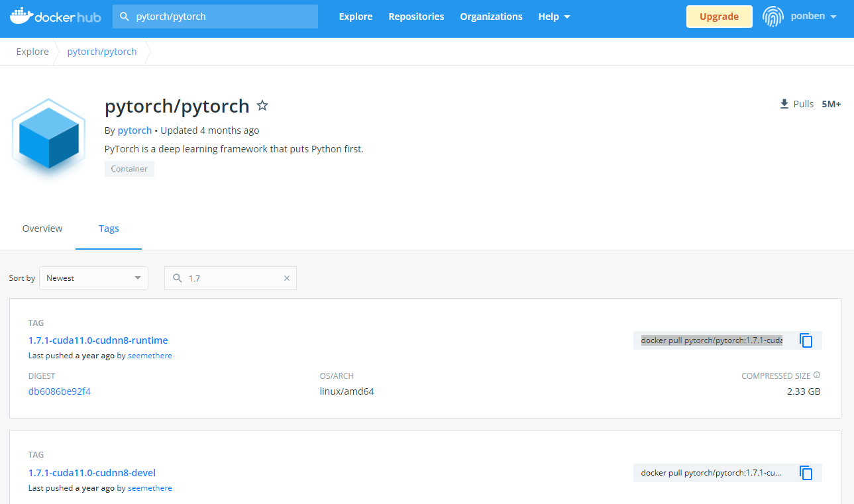Click the Updated 4 months ago text
Screen dimensions: 854x504
click(x=210, y=130)
